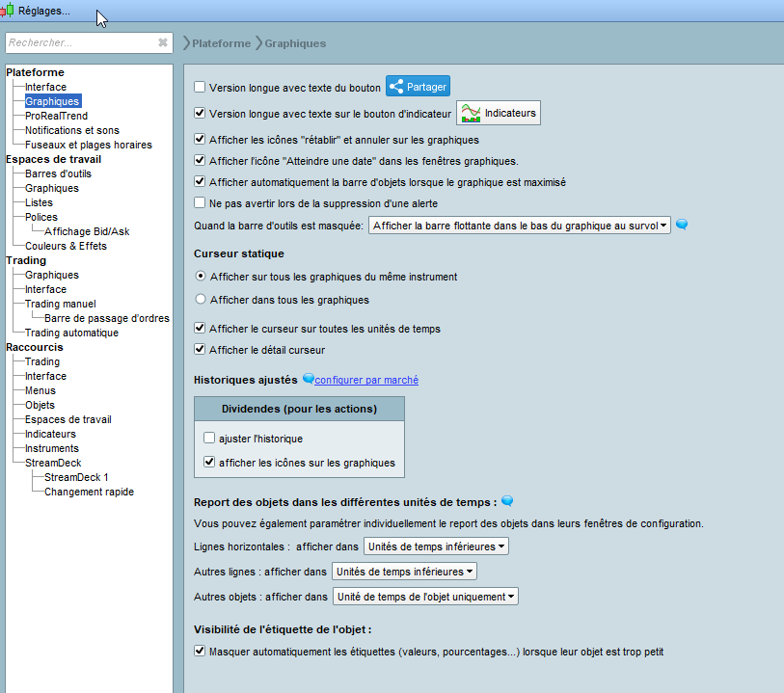The image size is (784, 693).
Task: Open Affichage Bid/Ask settings
Action: tap(87, 232)
